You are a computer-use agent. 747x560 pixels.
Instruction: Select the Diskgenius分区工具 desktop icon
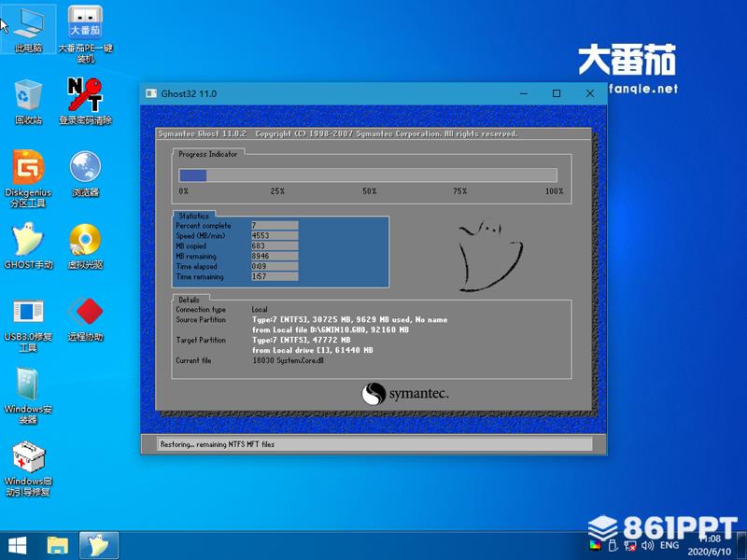[28, 178]
